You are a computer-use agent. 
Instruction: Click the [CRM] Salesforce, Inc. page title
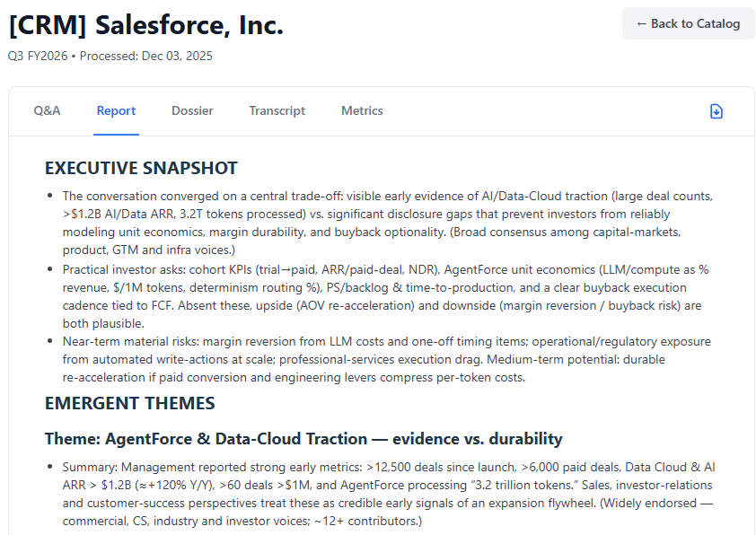click(145, 26)
